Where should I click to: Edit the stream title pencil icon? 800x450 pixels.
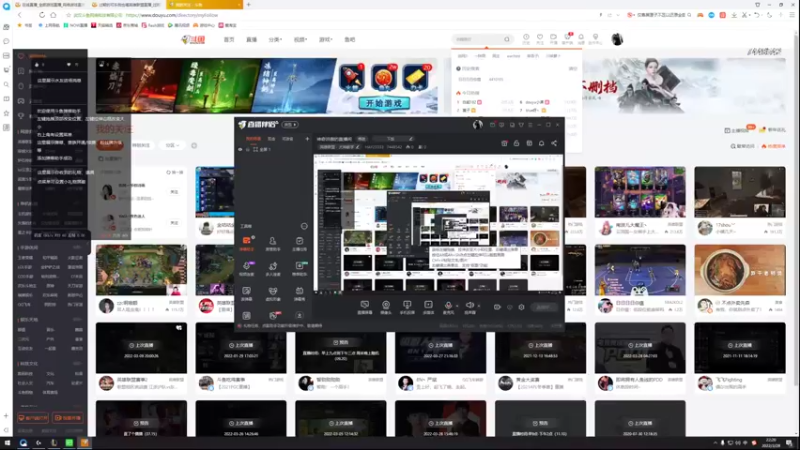411,139
